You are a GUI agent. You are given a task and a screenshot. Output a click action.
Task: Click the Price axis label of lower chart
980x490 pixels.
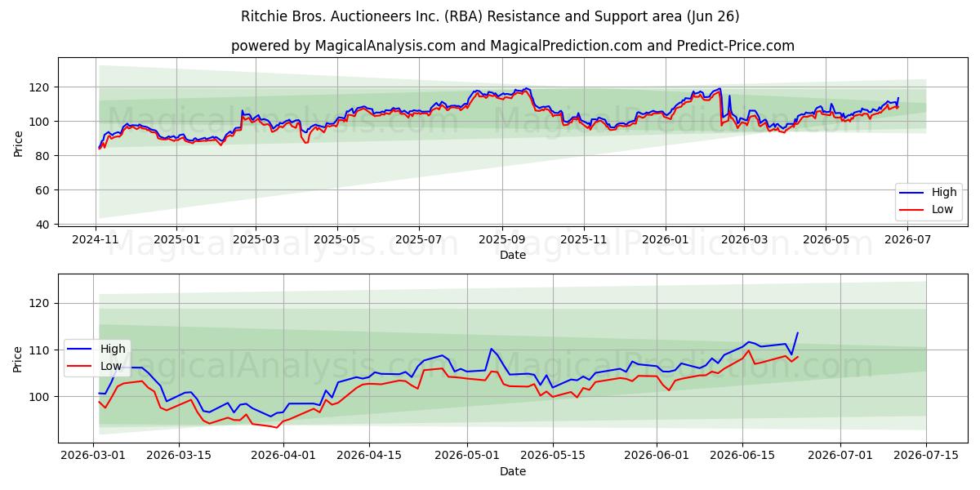19,359
